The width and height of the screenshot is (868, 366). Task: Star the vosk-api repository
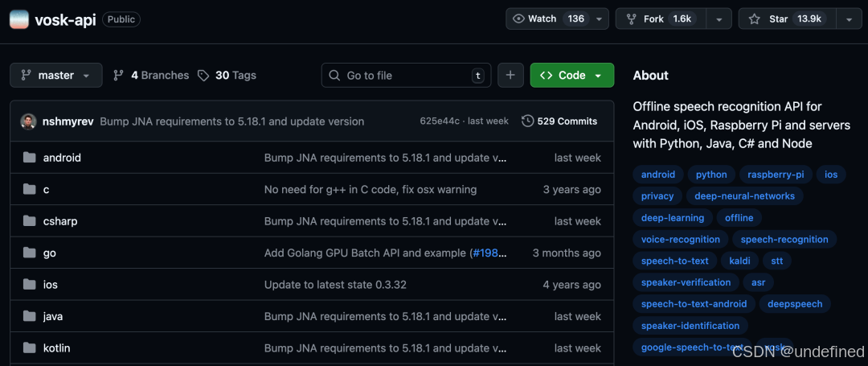[x=786, y=19]
